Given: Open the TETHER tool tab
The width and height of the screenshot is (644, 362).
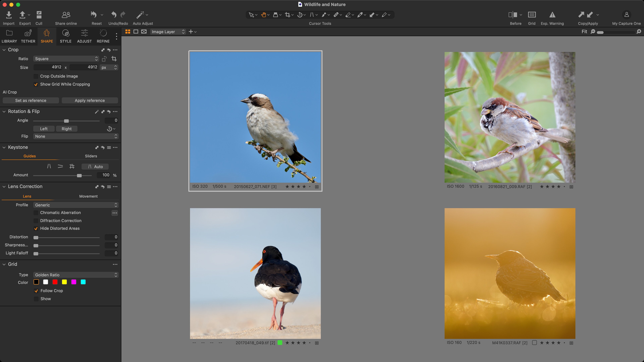Looking at the screenshot, I should coord(28,37).
